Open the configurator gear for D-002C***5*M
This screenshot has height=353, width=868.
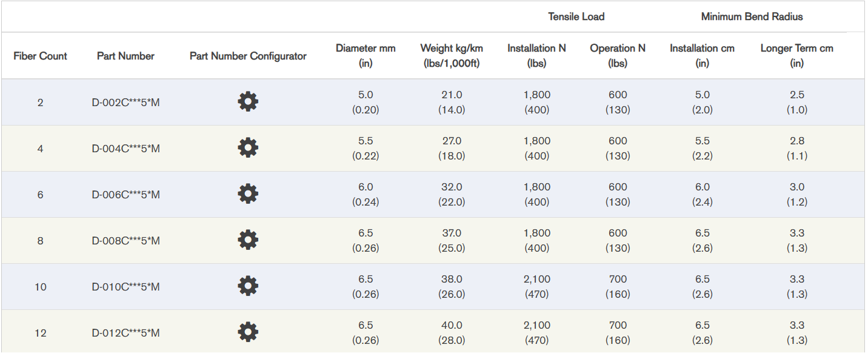click(248, 101)
